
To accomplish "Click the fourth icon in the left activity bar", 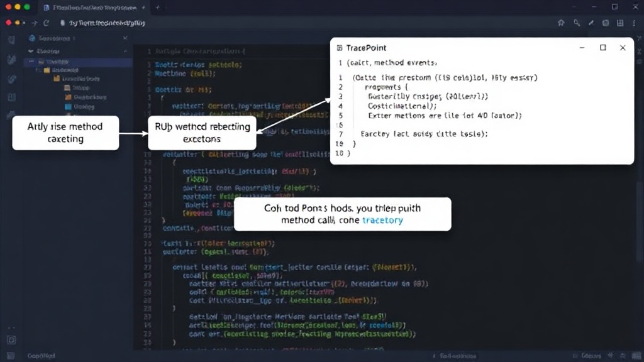I will point(11,97).
